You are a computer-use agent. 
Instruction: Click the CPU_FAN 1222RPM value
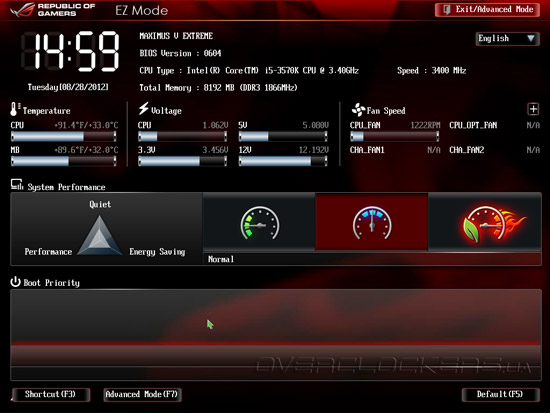(x=425, y=125)
